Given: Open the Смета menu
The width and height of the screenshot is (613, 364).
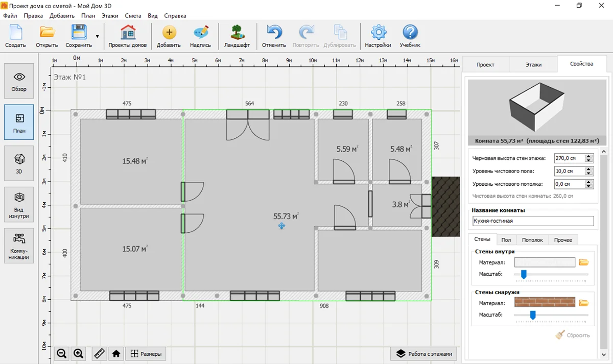Looking at the screenshot, I should 133,16.
